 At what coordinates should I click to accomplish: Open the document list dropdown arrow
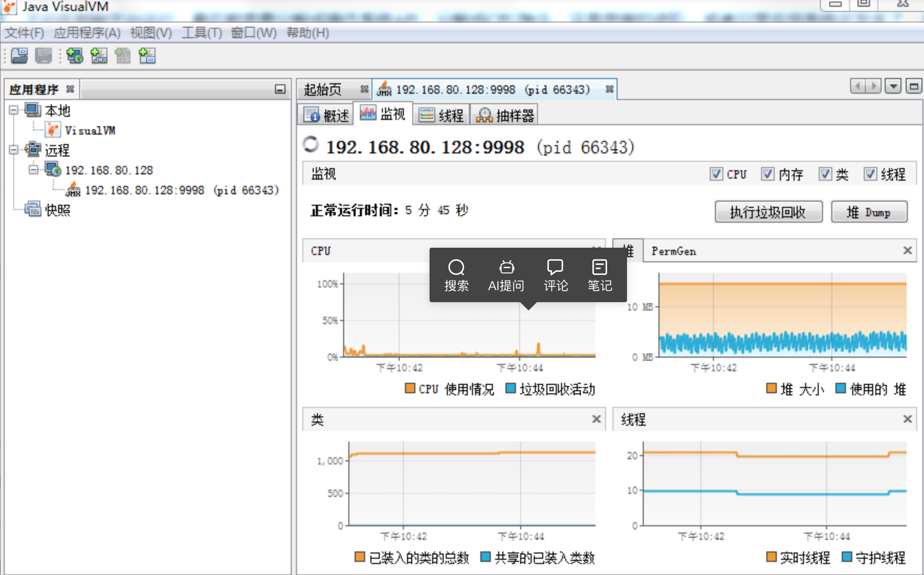893,86
